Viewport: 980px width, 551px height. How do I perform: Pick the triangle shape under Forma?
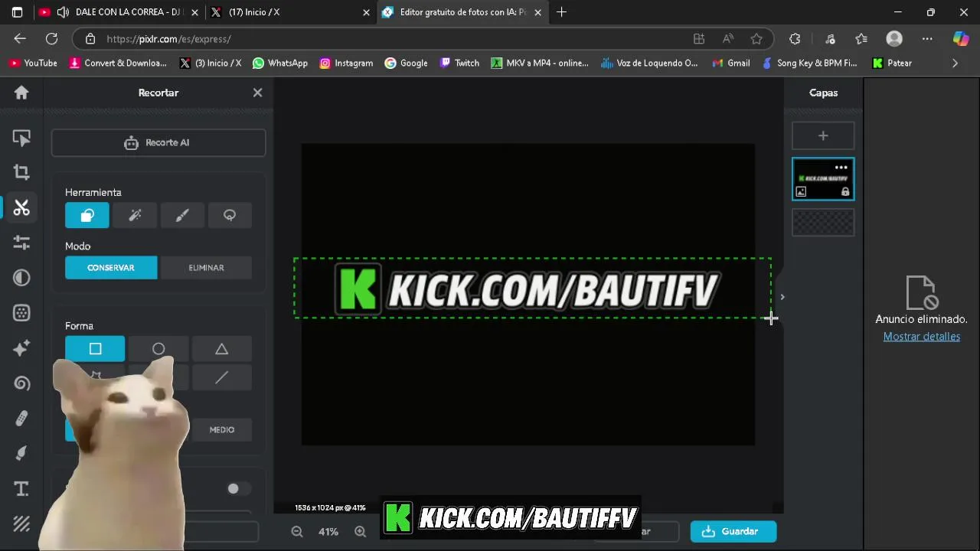[221, 349]
